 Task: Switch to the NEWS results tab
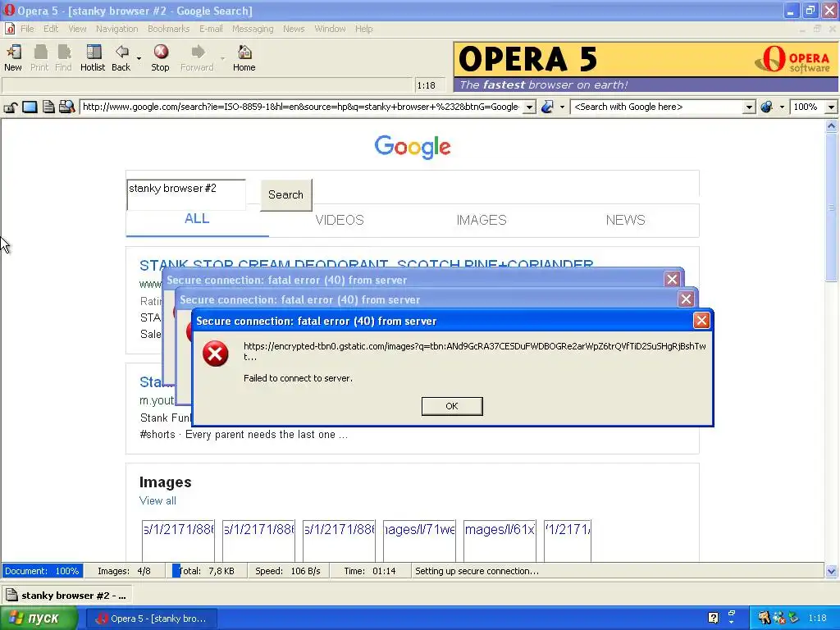[626, 220]
